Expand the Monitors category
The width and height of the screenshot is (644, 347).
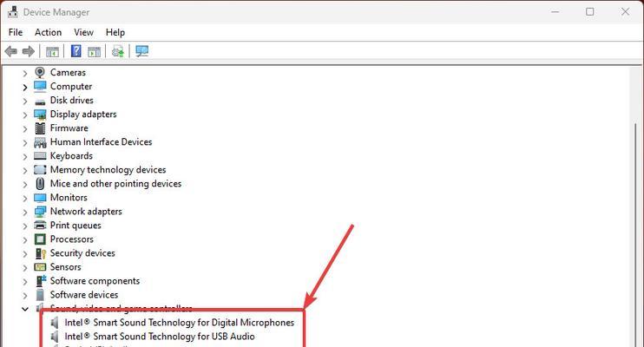[x=25, y=199]
